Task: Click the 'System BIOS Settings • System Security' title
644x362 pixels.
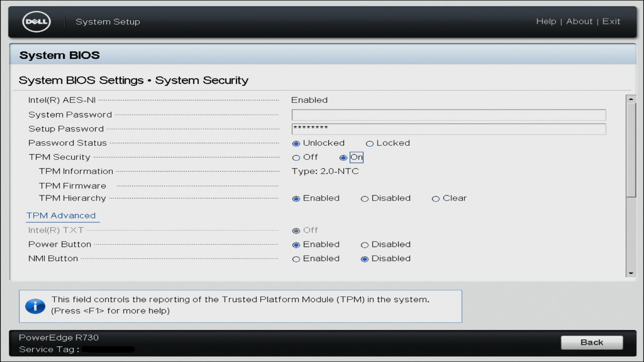Action: click(134, 81)
